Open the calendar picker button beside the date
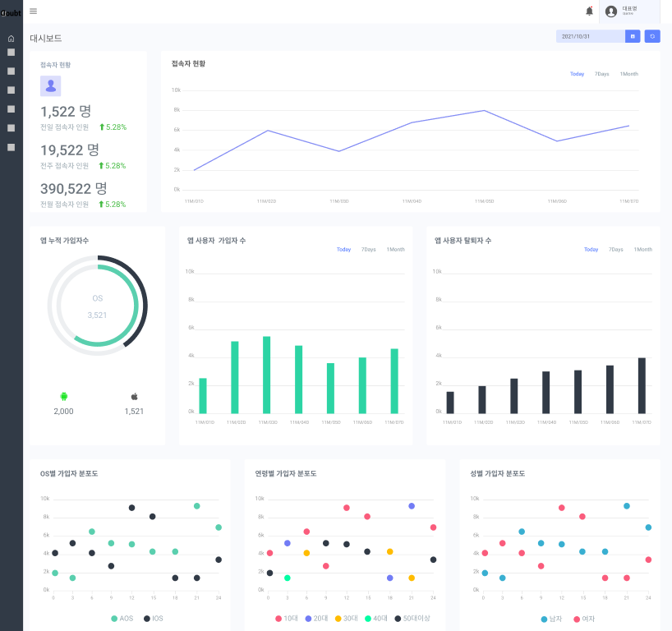The image size is (672, 631). pos(633,36)
